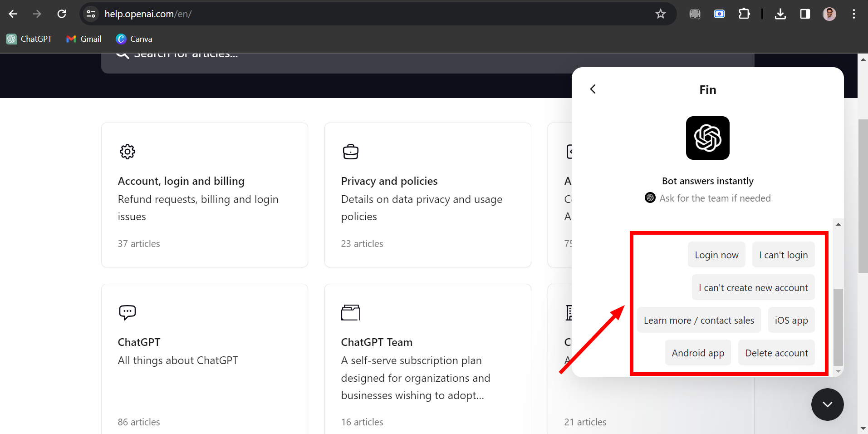Click the OpenAI logo in Fin panel
This screenshot has width=868, height=434.
(708, 138)
